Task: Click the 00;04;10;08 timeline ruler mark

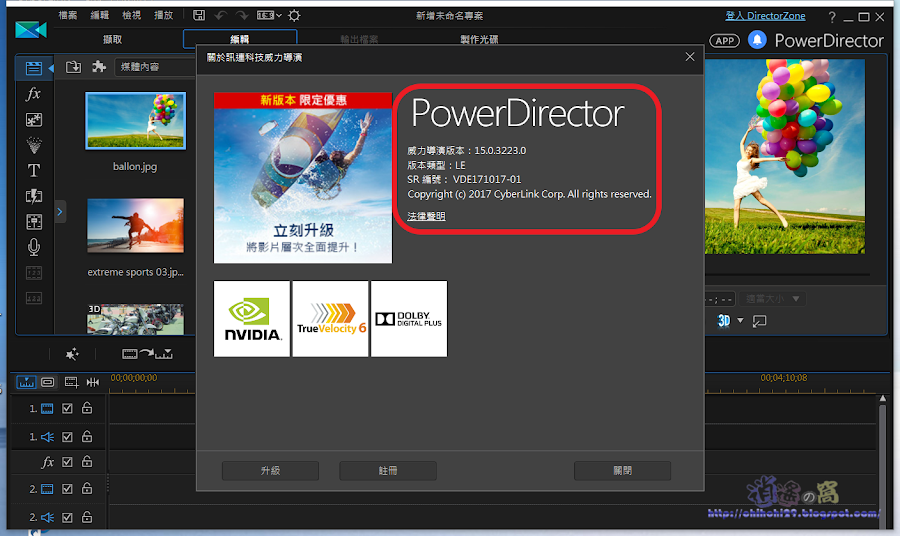Action: click(x=783, y=378)
